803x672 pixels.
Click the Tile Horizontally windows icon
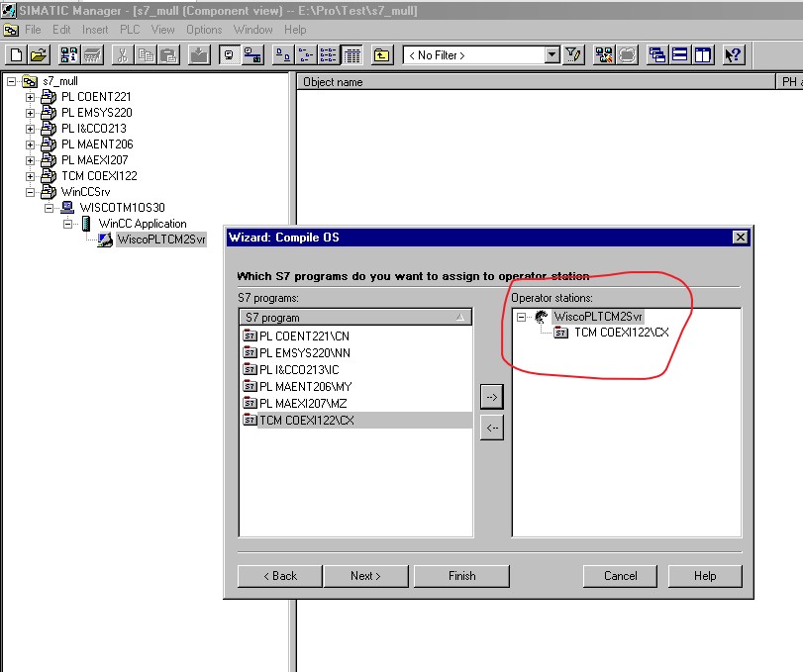pyautogui.click(x=680, y=54)
